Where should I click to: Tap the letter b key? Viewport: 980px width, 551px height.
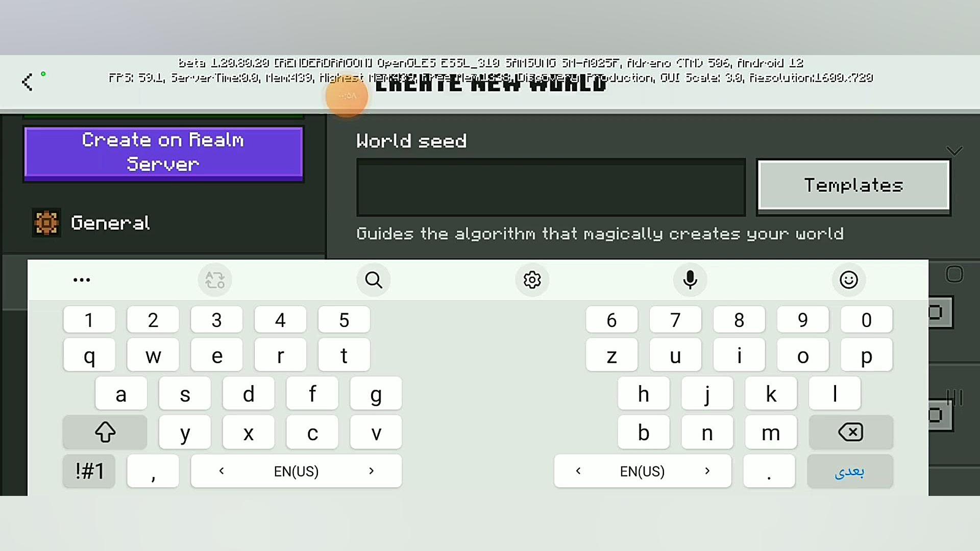click(644, 432)
